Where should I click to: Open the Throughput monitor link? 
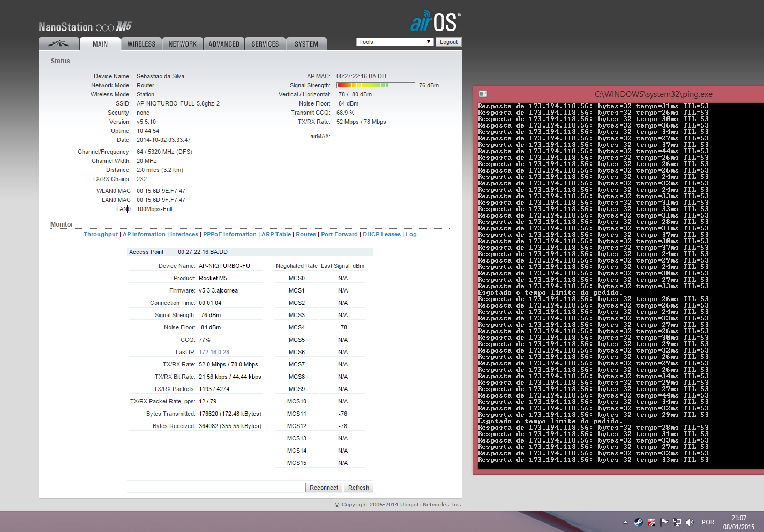coord(100,234)
